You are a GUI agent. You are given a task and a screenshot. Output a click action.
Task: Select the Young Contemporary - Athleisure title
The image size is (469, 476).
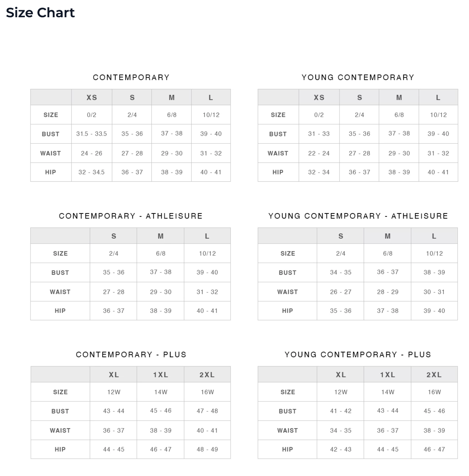[358, 216]
